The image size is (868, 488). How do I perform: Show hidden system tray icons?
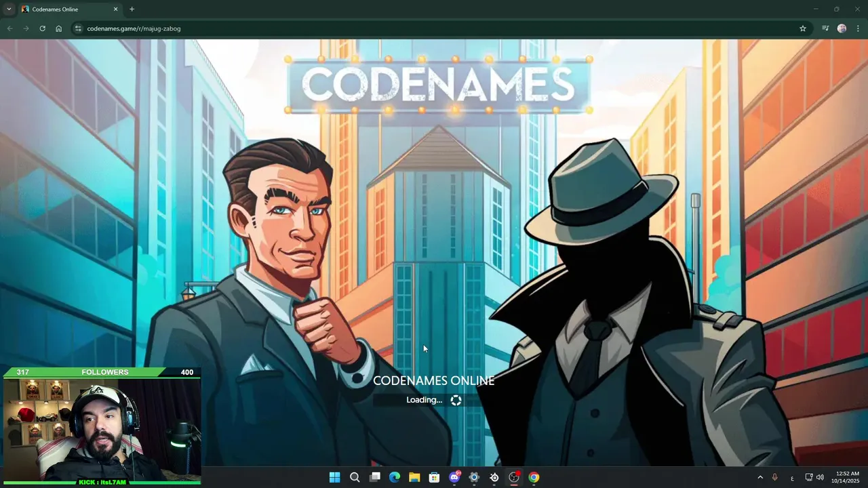[759, 477]
